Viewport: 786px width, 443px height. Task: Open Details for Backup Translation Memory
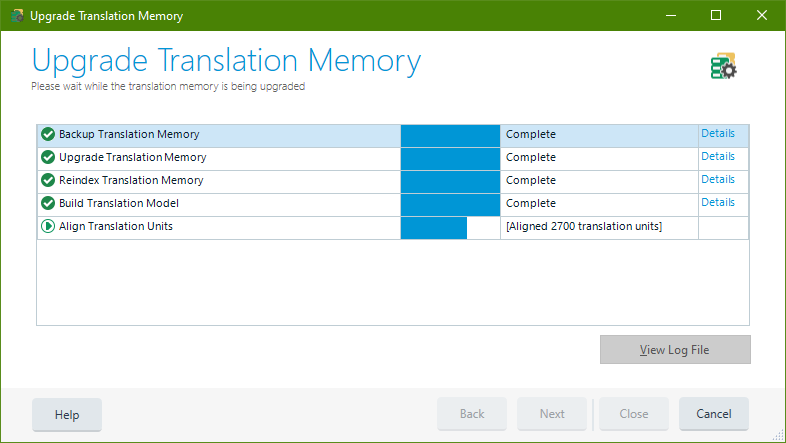(x=718, y=133)
